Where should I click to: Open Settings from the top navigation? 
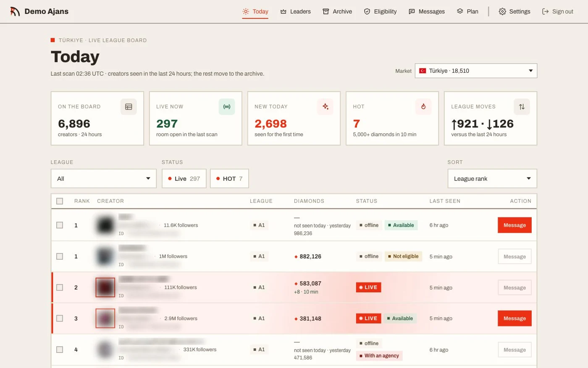514,11
